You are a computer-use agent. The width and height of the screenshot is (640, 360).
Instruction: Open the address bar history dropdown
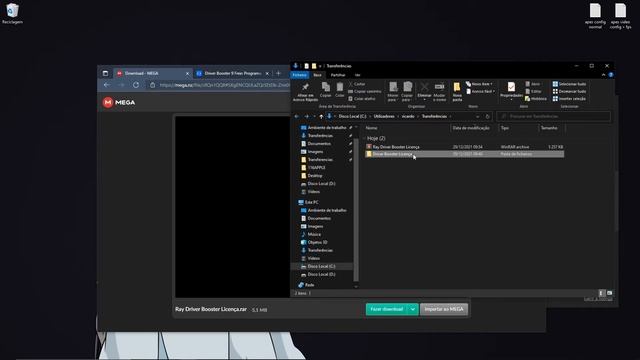tap(478, 117)
